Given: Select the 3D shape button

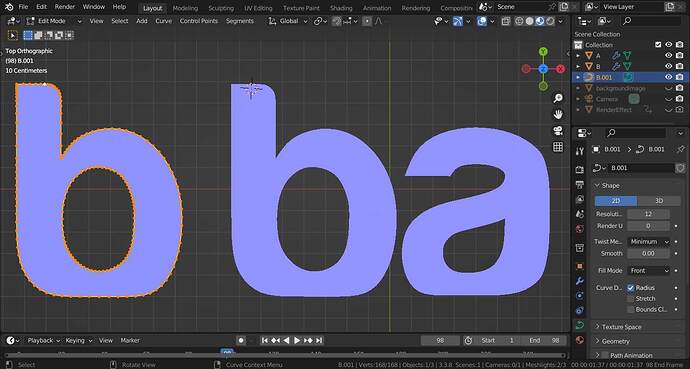Looking at the screenshot, I should tap(659, 201).
